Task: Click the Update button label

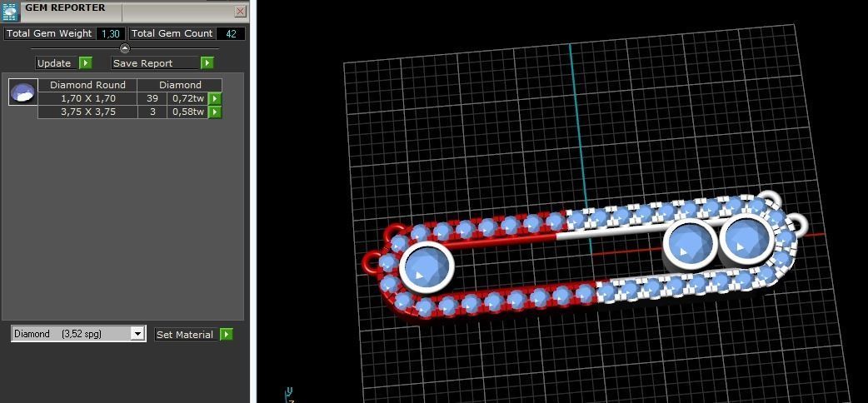Action: [x=54, y=63]
